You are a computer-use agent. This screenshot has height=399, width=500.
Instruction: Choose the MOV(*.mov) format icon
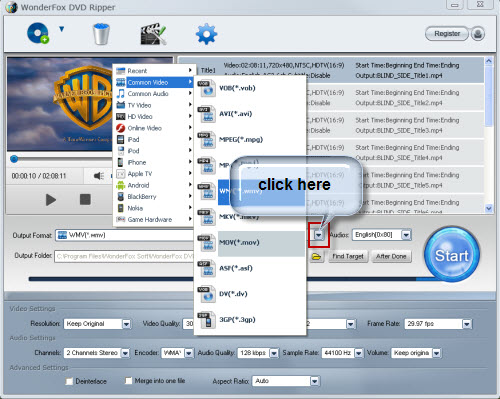click(207, 243)
